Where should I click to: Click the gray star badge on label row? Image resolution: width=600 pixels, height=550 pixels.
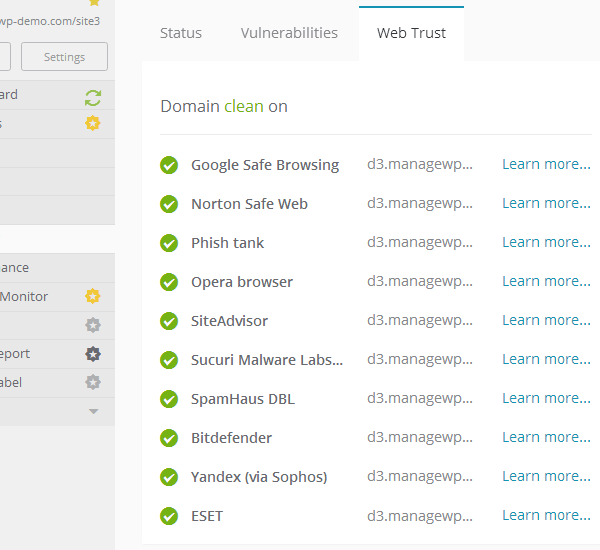(93, 382)
